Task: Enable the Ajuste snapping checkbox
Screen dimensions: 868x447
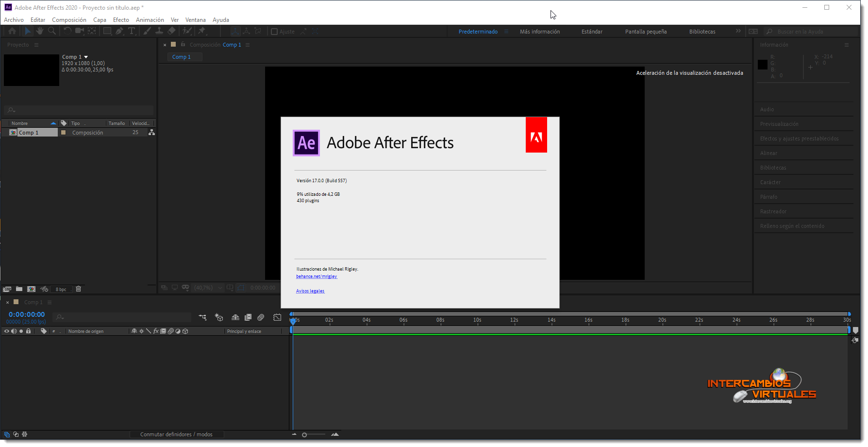Action: (274, 32)
